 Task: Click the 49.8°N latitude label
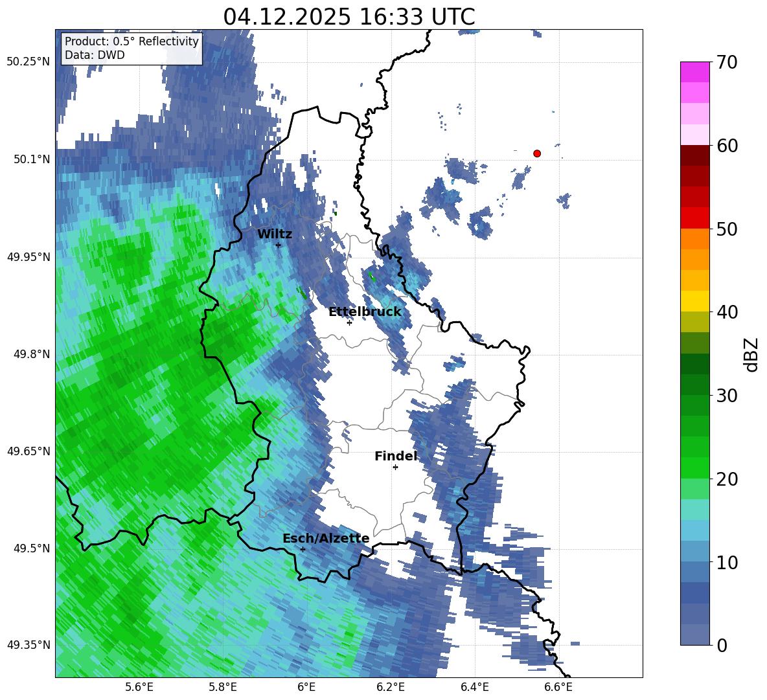point(31,354)
